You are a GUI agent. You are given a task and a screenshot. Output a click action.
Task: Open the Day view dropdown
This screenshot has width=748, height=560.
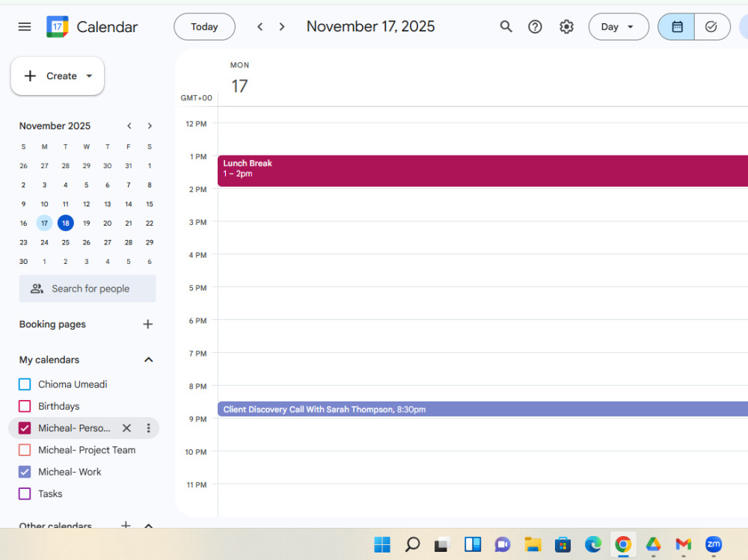click(x=619, y=27)
